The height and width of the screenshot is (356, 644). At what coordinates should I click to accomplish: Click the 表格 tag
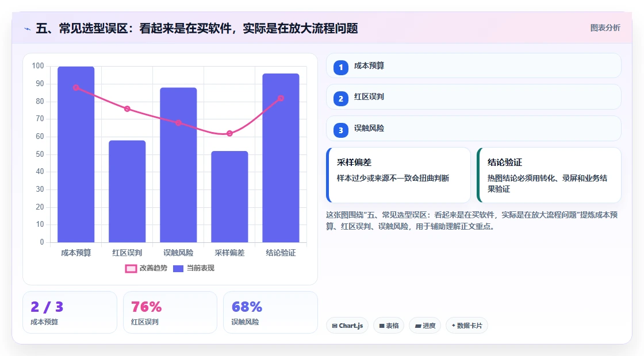click(x=389, y=326)
